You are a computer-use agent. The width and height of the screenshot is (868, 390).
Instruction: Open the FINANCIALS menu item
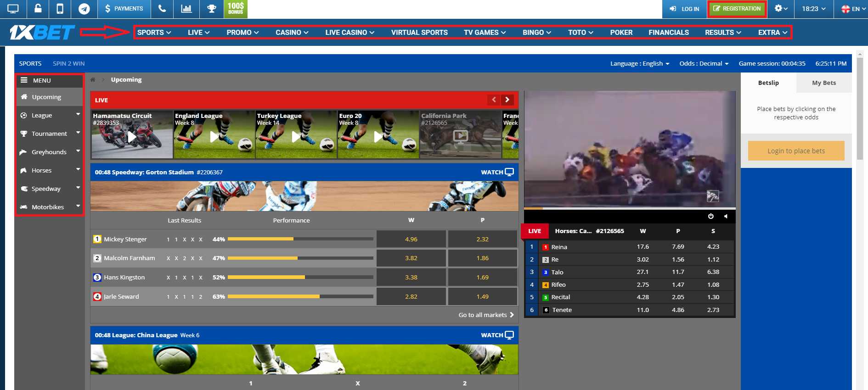coord(669,32)
